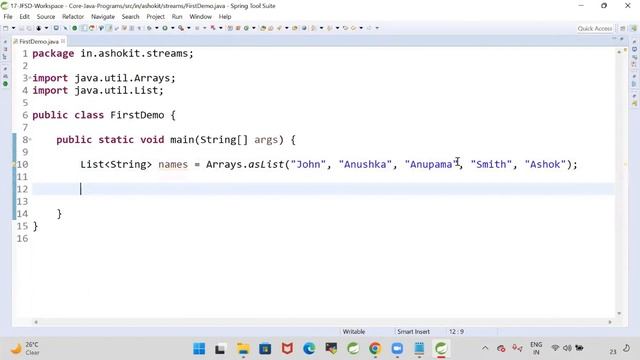Click the Save All toolbar icon
This screenshot has height=360, width=640.
tap(29, 28)
